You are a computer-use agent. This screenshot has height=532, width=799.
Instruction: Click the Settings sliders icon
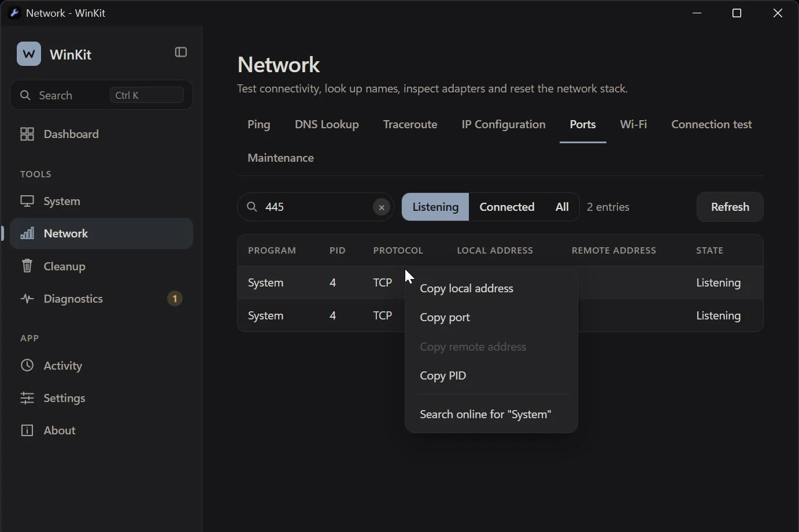point(27,398)
